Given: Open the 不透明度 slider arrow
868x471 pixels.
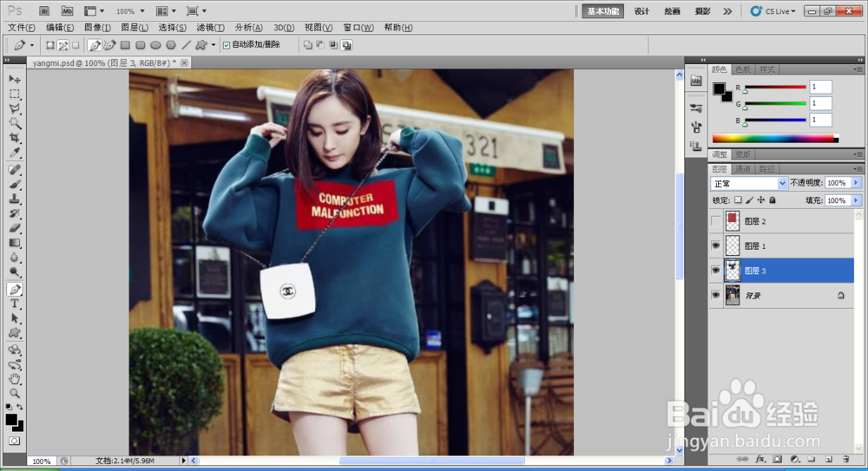Looking at the screenshot, I should coord(857,183).
